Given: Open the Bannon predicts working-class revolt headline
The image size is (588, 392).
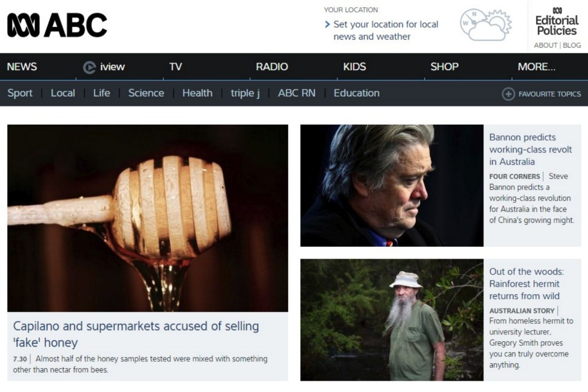Looking at the screenshot, I should [x=530, y=149].
